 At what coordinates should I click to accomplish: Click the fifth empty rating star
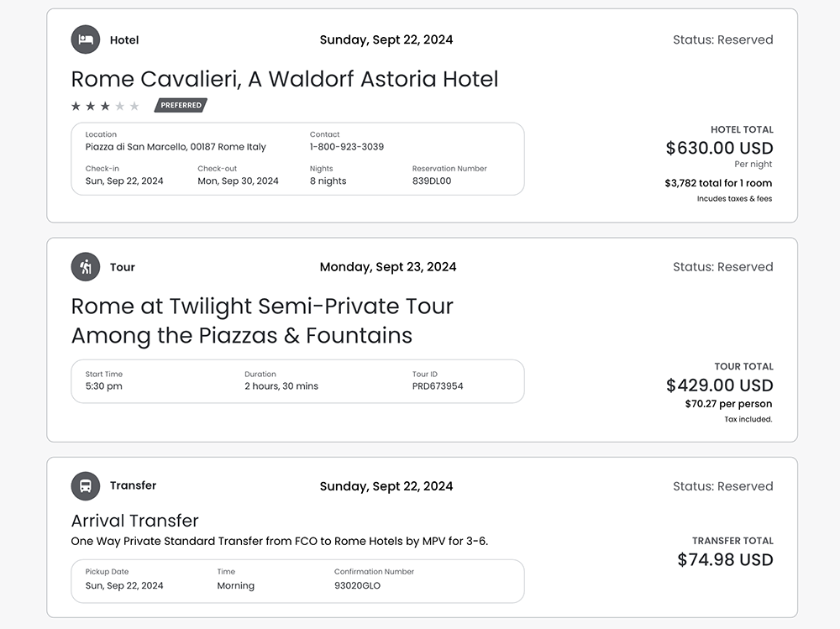(x=134, y=106)
